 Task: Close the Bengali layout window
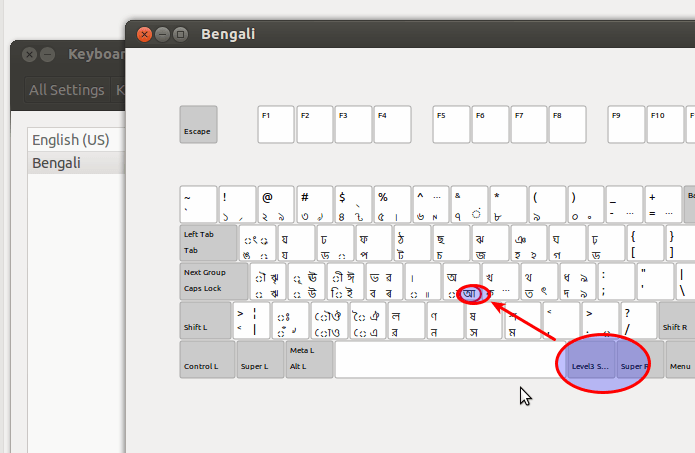click(144, 34)
